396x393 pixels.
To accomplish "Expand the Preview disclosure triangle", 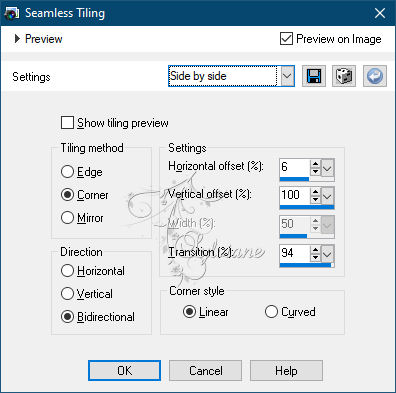I will [17, 39].
